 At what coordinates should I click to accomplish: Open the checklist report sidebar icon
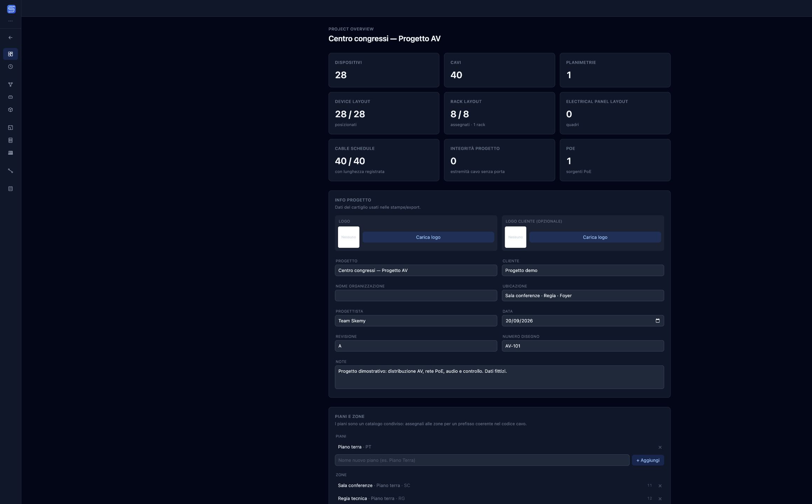tap(11, 189)
